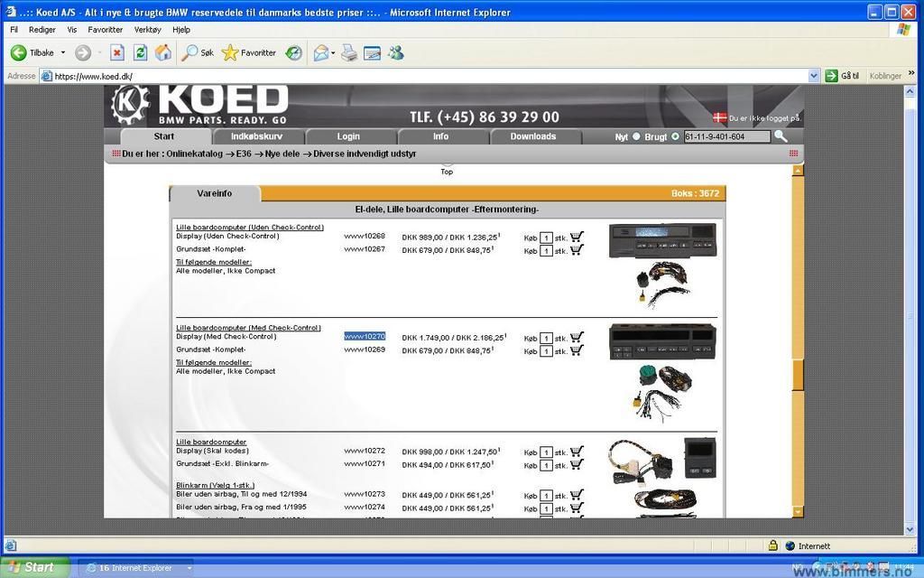Image resolution: width=924 pixels, height=578 pixels.
Task: Click the Internet Explorer taskbar button
Action: 135,568
